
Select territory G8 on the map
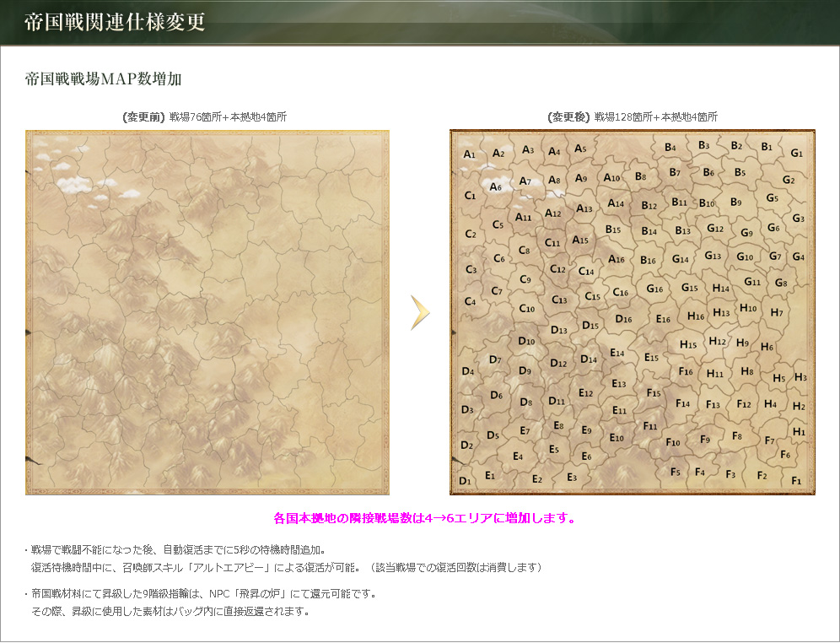(781, 283)
